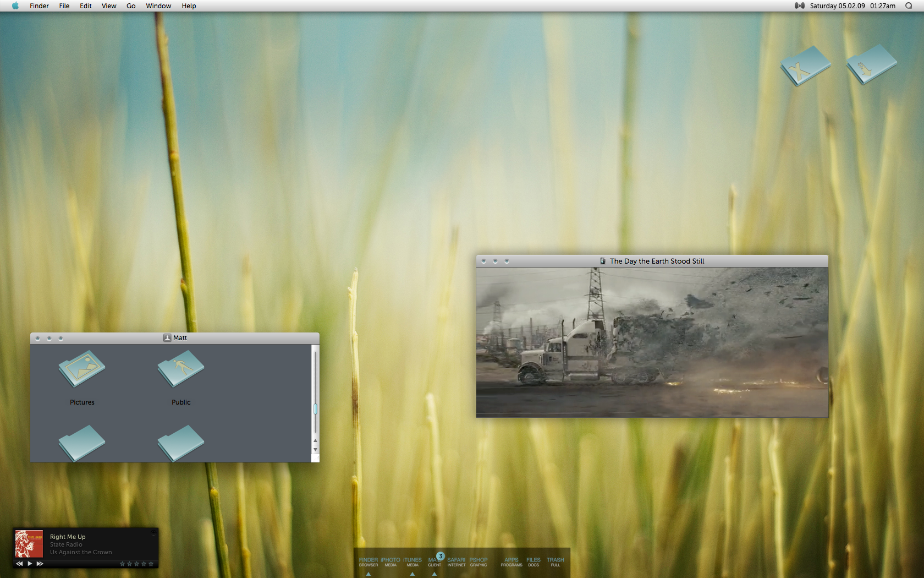Viewport: 924px width, 578px height.
Task: Click the movie video frame
Action: [x=652, y=342]
